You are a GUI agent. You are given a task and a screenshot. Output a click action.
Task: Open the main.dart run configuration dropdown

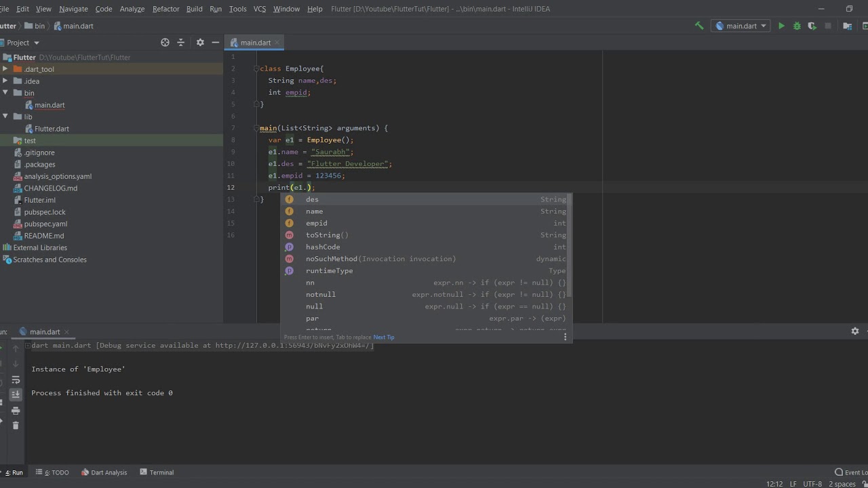point(741,26)
